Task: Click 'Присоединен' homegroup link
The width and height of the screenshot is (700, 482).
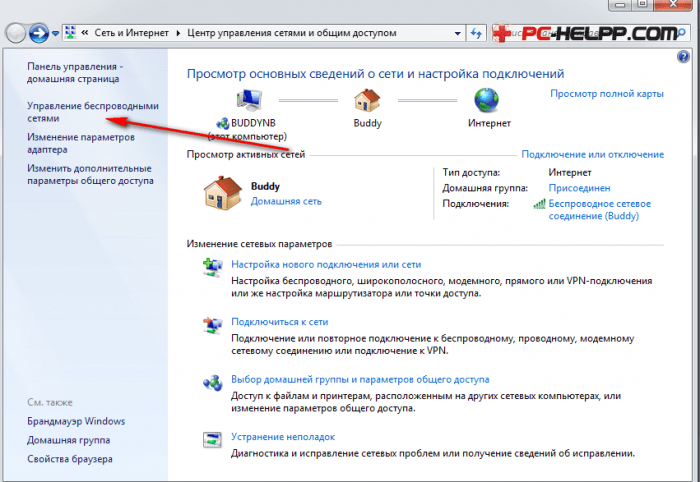Action: pyautogui.click(x=579, y=188)
